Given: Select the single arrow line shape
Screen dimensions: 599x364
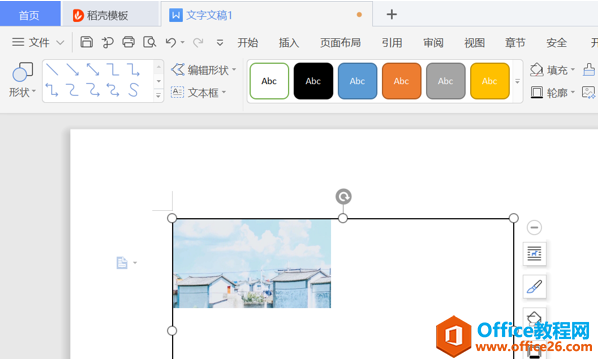Looking at the screenshot, I should click(x=73, y=70).
